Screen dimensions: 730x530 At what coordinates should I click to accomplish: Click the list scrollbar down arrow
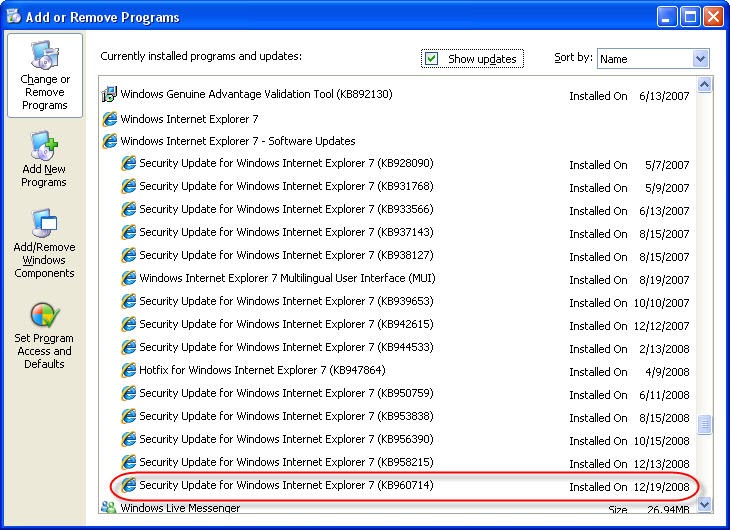[704, 504]
